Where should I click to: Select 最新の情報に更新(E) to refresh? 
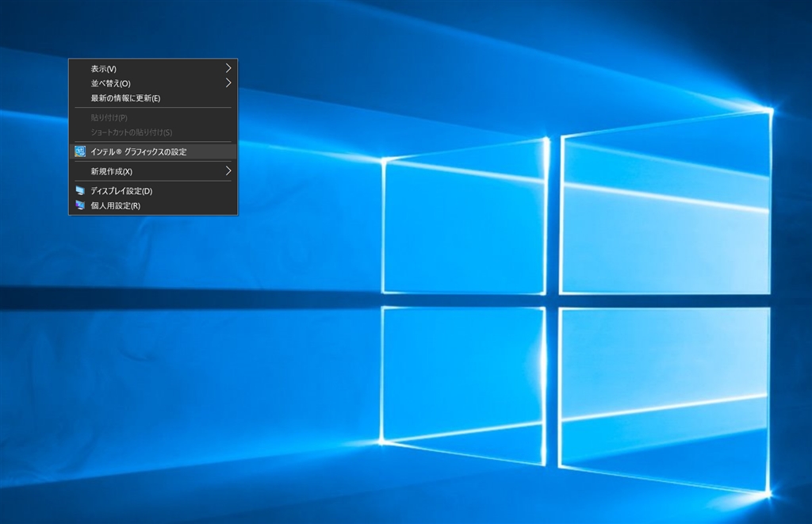pos(153,98)
